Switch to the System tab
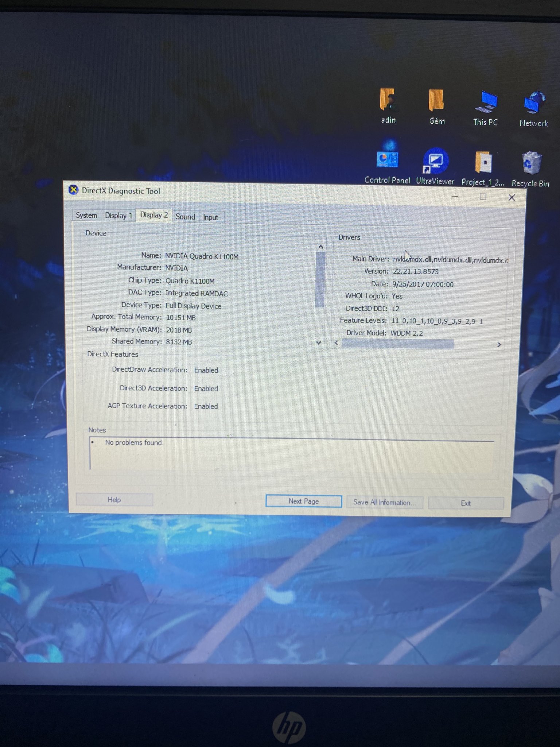Screen dimensions: 560x747 tap(86, 215)
